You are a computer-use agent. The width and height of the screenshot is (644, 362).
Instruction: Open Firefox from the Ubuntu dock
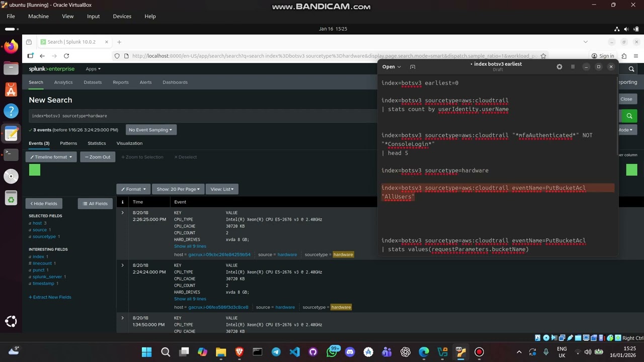click(11, 47)
